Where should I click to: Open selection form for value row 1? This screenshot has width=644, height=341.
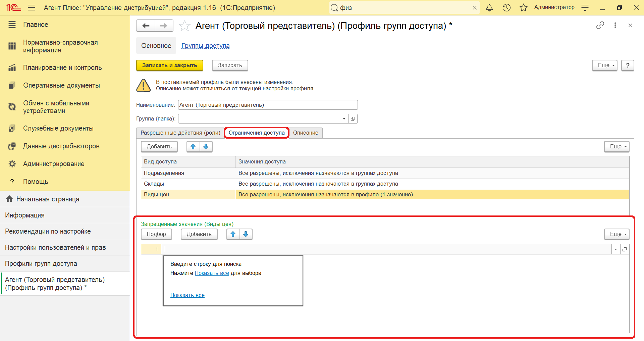(625, 249)
